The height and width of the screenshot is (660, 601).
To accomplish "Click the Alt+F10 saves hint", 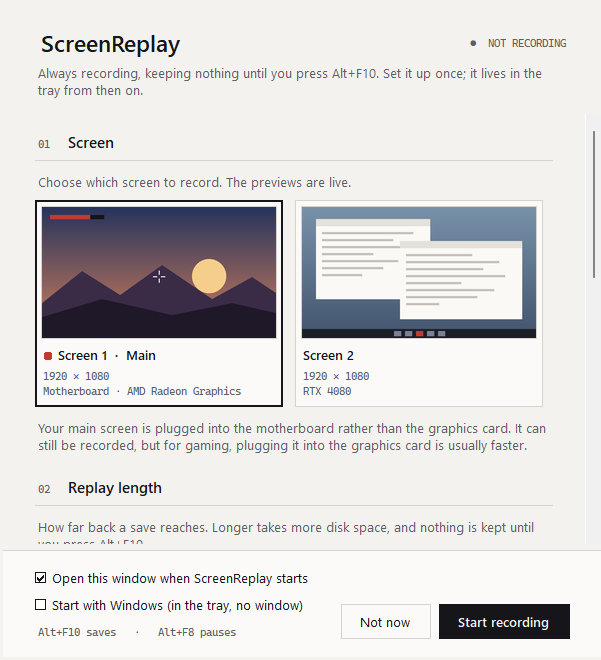I will (77, 632).
